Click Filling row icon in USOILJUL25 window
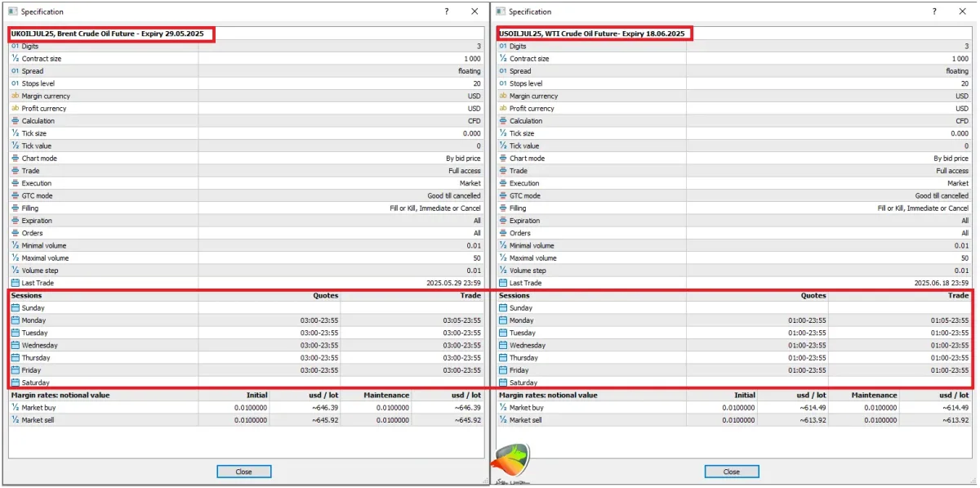The width and height of the screenshot is (980, 488). 503,208
